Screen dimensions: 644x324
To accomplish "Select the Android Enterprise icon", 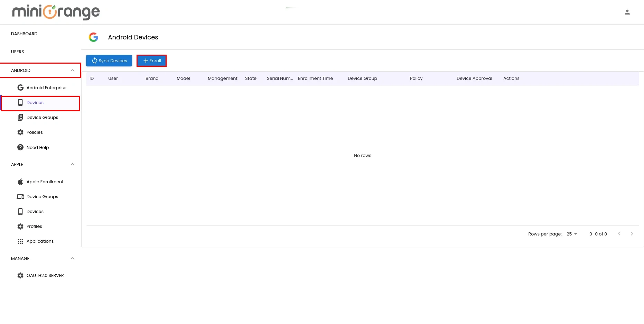I will pyautogui.click(x=21, y=87).
